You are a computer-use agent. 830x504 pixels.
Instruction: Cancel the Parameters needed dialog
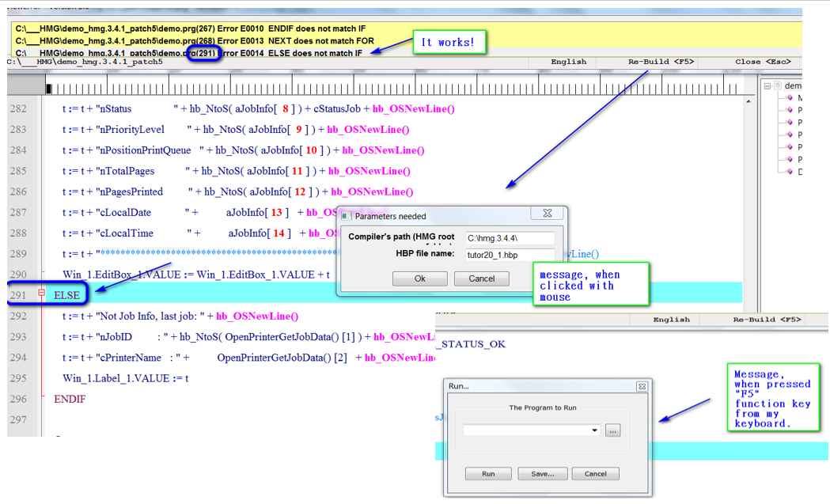click(481, 279)
